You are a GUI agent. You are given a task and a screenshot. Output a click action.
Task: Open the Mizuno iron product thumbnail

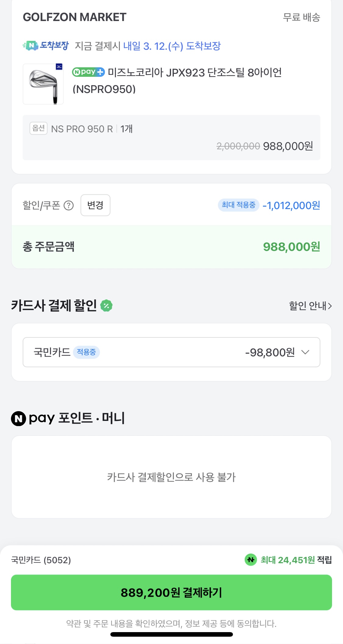pyautogui.click(x=43, y=84)
